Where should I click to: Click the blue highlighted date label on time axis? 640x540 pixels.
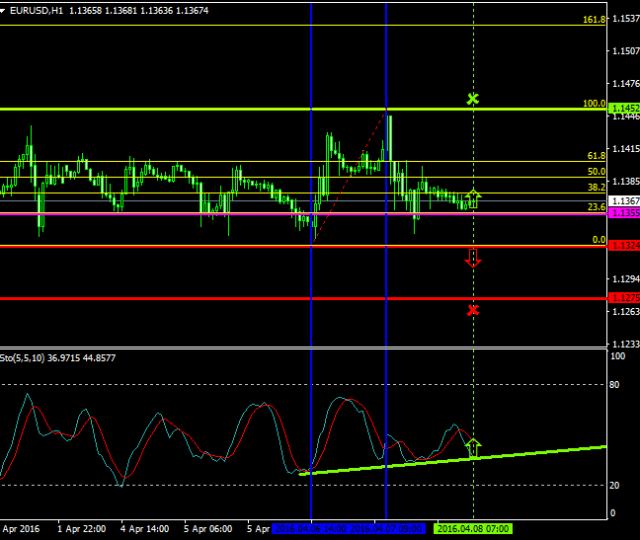tap(348, 528)
